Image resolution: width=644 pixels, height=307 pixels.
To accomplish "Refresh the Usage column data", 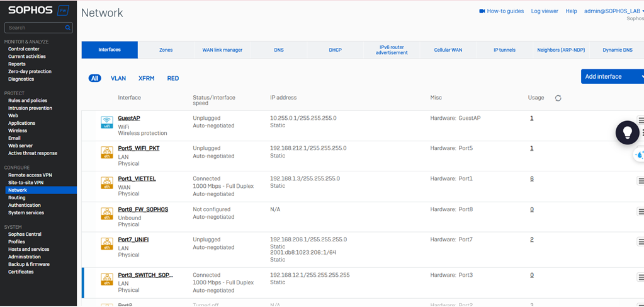I will point(558,98).
